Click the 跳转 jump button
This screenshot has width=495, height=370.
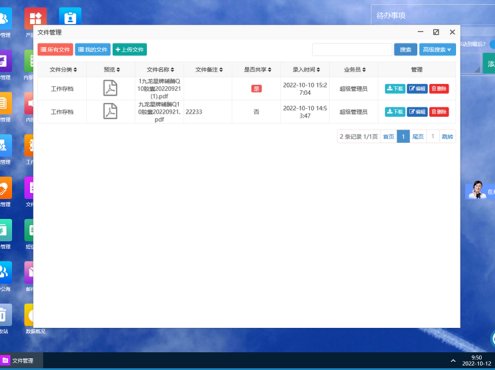pos(447,136)
